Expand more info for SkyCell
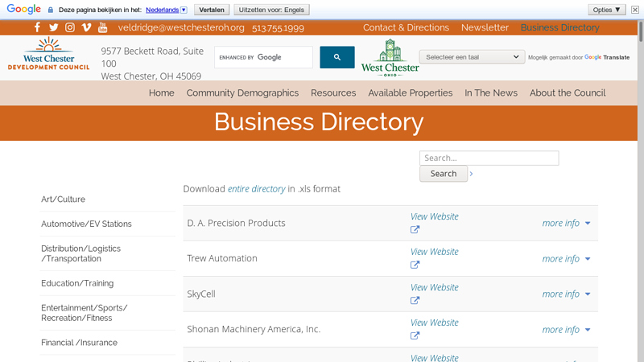This screenshot has width=644, height=362. coord(566,294)
